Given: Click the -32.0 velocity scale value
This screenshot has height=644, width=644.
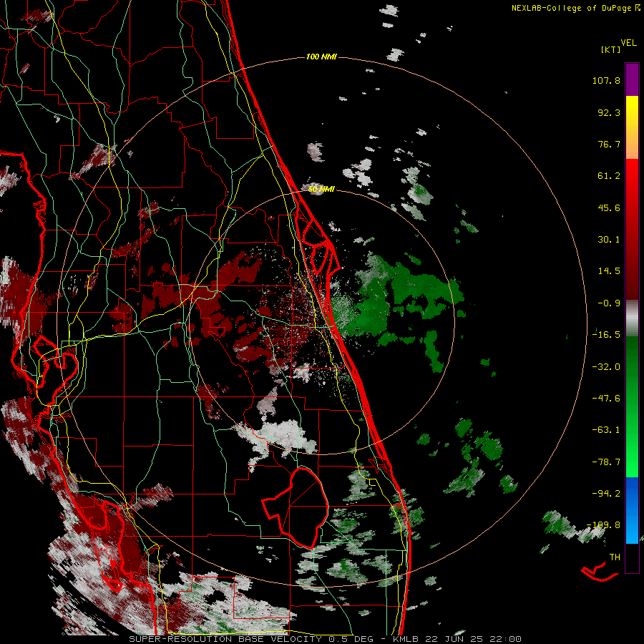Looking at the screenshot, I should [606, 367].
